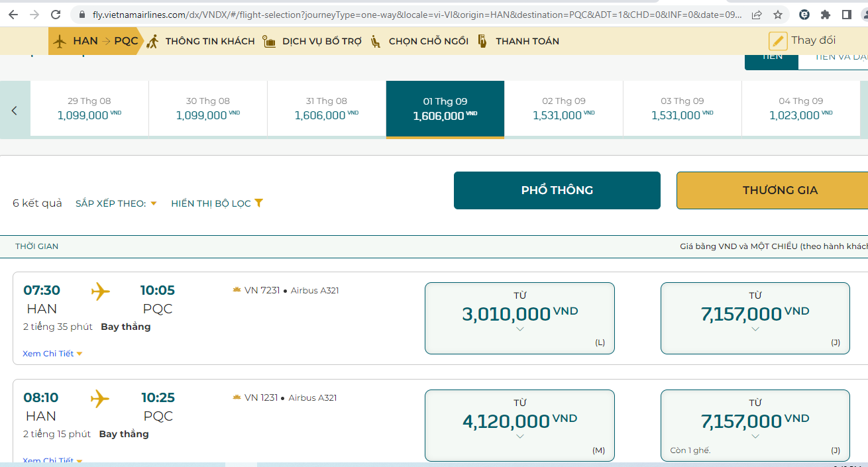Expand 7,157,000 VND business fare for VN 7231

(755, 318)
